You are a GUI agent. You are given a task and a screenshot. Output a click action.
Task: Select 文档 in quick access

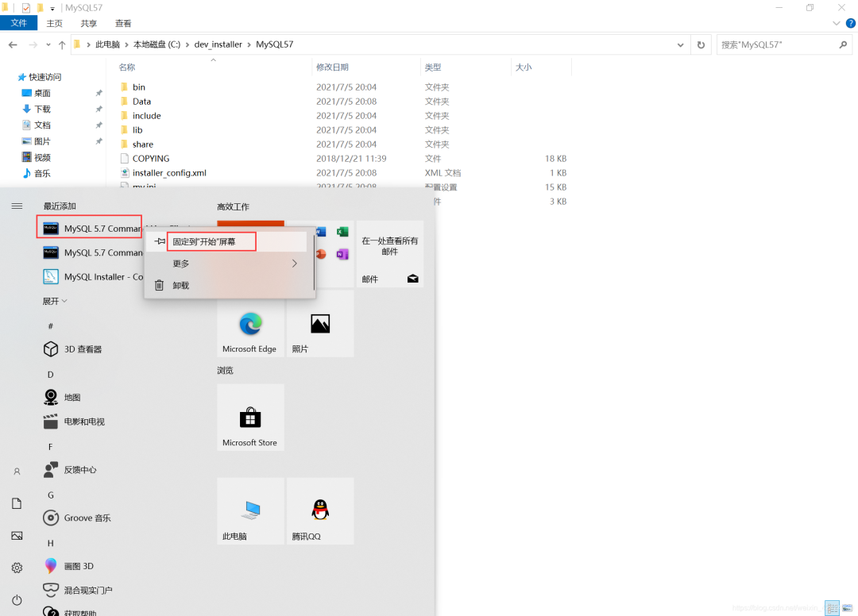coord(42,125)
